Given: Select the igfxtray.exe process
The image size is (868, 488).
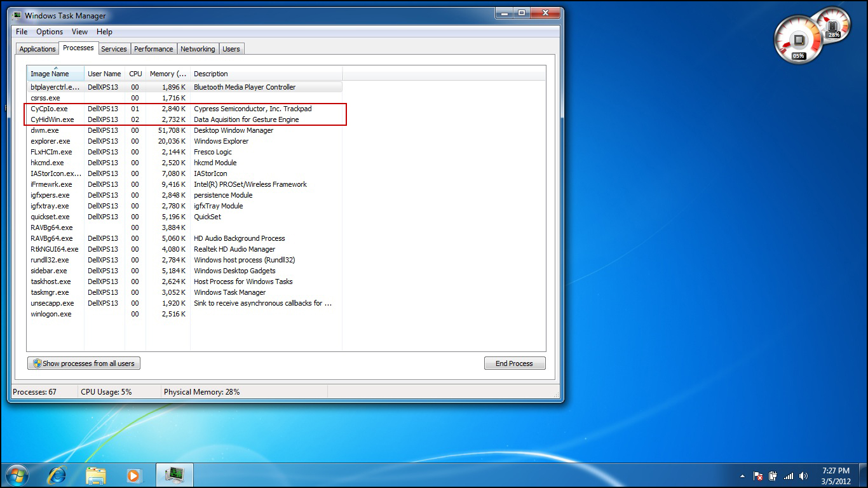Looking at the screenshot, I should [185, 206].
